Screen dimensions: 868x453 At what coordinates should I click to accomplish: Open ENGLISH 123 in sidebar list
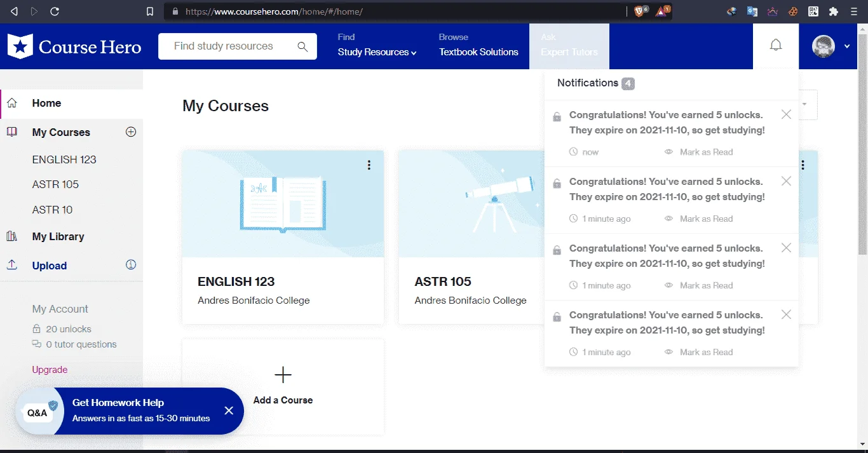click(x=64, y=159)
